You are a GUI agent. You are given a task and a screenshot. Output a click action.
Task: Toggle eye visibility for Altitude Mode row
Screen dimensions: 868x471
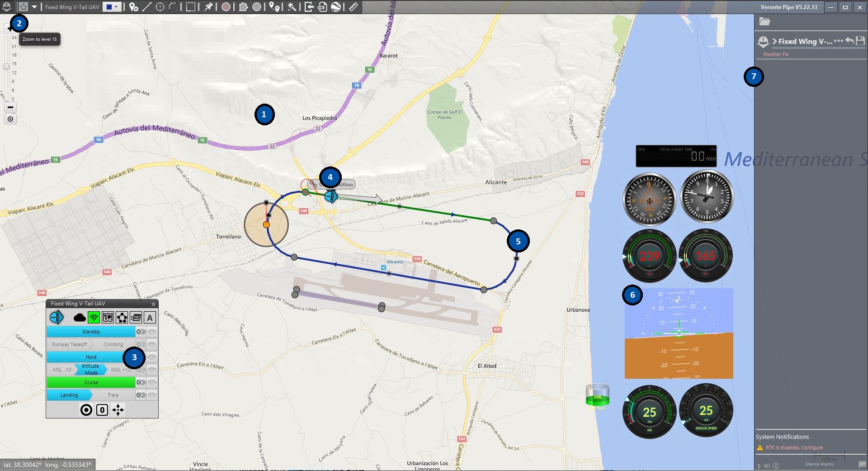coord(152,370)
